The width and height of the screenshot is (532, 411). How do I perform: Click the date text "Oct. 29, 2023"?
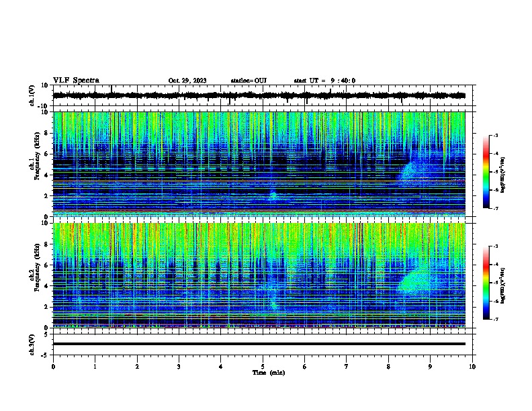tap(187, 81)
